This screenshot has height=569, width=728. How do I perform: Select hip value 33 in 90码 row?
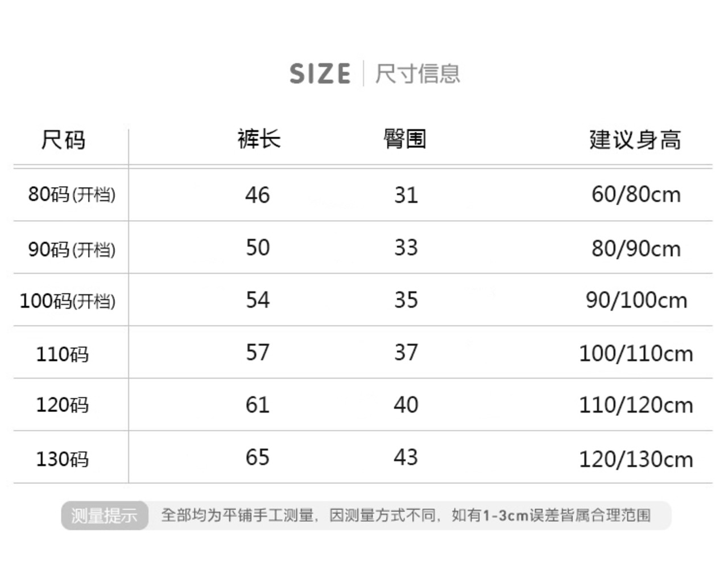coord(406,248)
